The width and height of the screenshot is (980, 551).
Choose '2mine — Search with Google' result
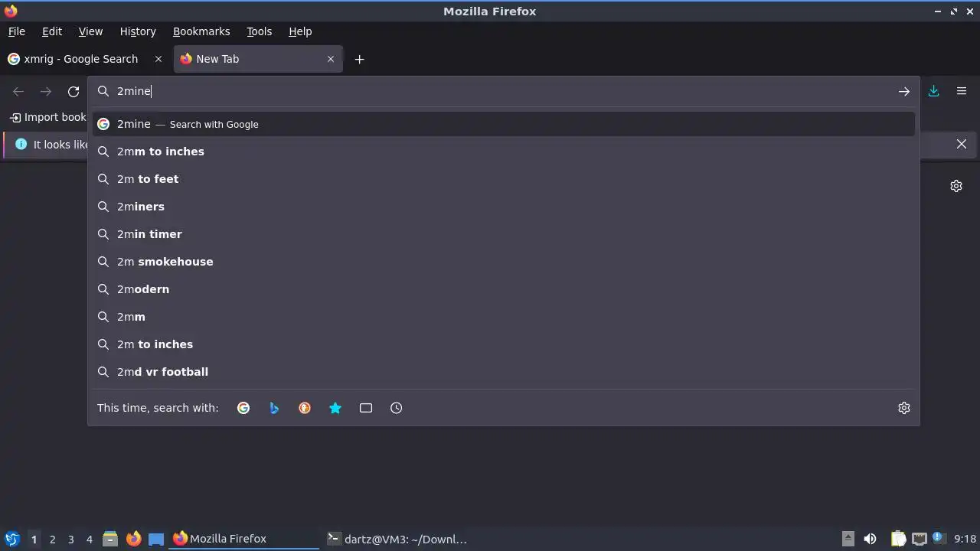coord(504,124)
